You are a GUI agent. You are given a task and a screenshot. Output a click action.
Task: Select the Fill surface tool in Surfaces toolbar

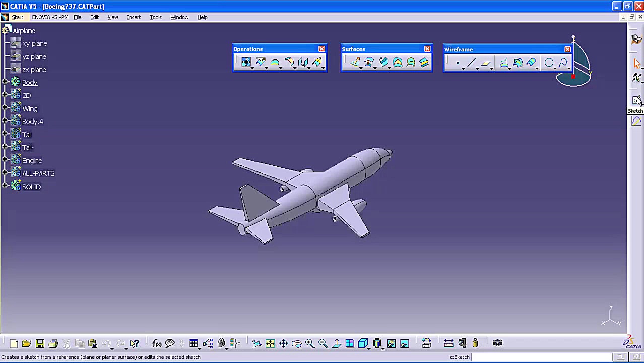coord(398,62)
